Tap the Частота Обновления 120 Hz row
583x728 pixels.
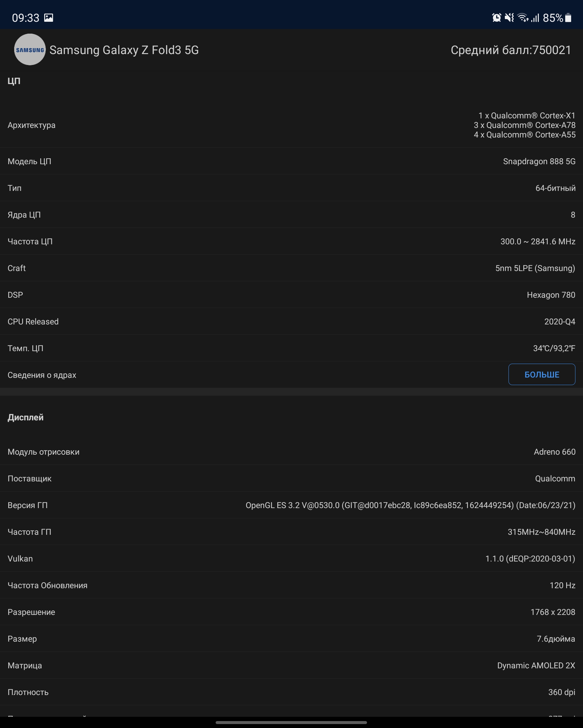[x=291, y=585]
